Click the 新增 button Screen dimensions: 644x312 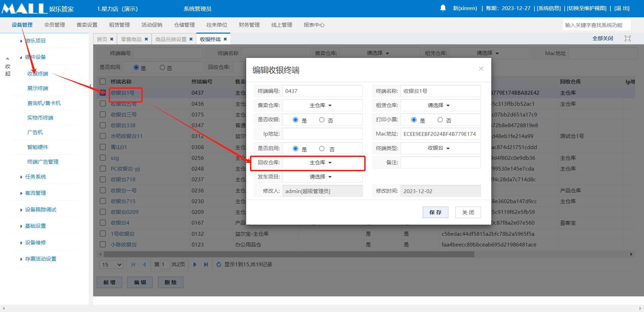click(x=109, y=282)
